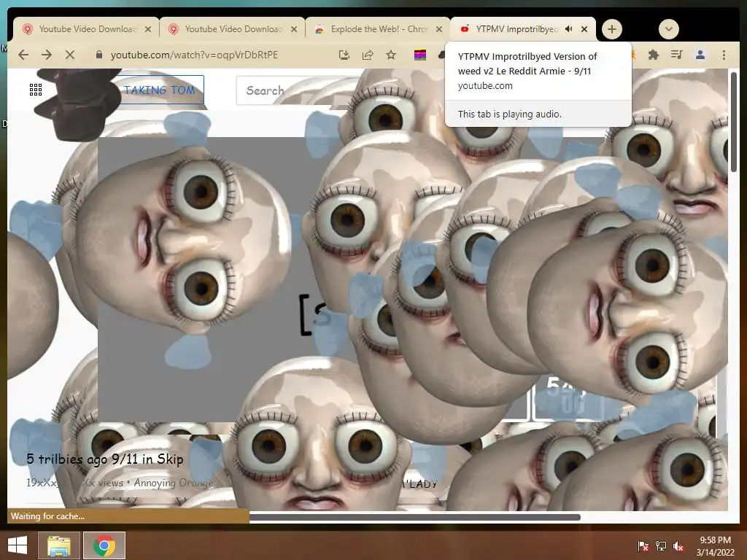
Task: Mute the audio-playing tab speaker icon
Action: coord(569,29)
